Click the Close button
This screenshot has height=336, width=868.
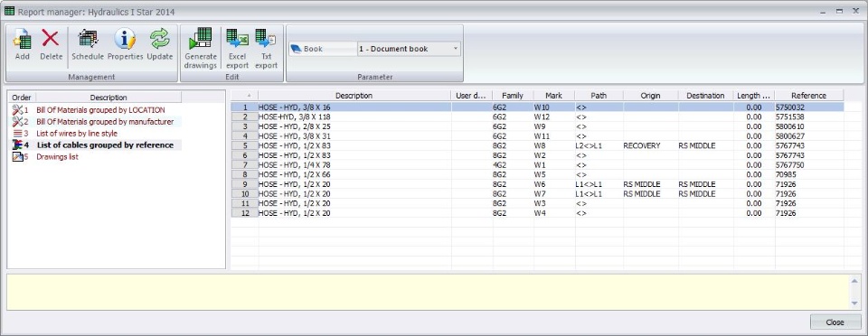pos(835,322)
